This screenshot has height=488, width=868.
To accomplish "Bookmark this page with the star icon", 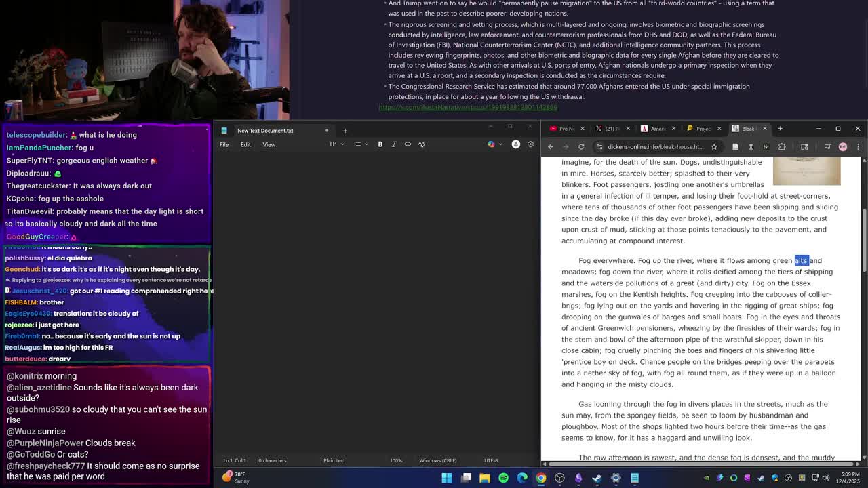I will tap(714, 147).
